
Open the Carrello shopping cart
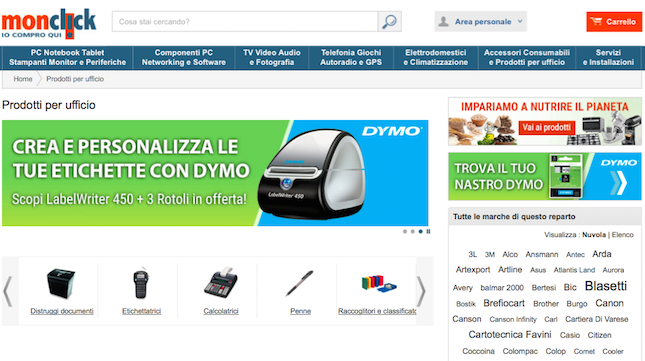[614, 22]
